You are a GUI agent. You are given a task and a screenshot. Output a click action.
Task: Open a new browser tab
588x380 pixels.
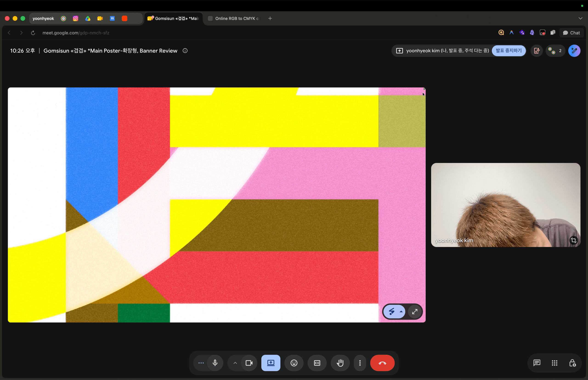(x=270, y=19)
